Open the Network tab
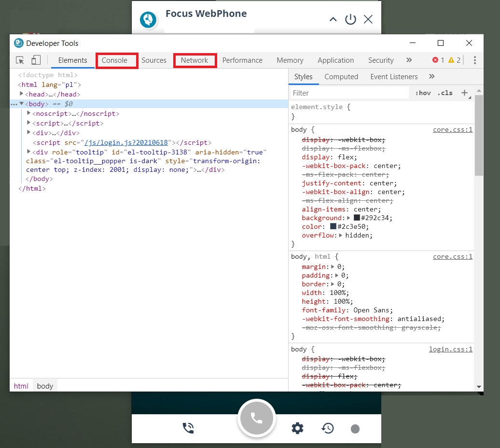This screenshot has width=500, height=448. pos(194,60)
